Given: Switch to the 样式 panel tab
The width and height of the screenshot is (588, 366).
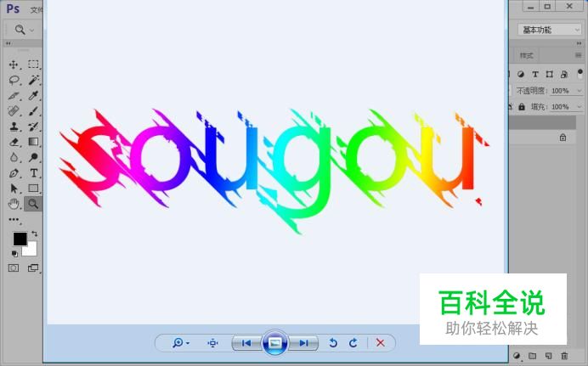Looking at the screenshot, I should 527,55.
